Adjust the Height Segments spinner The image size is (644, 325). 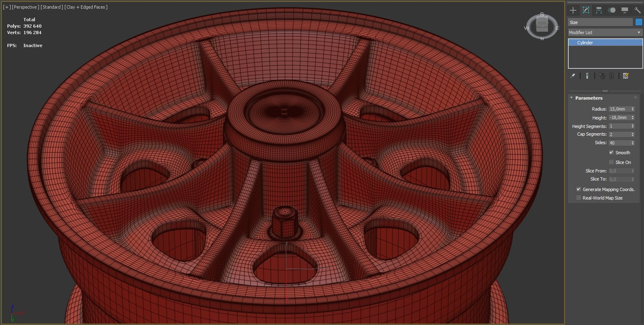(633, 126)
